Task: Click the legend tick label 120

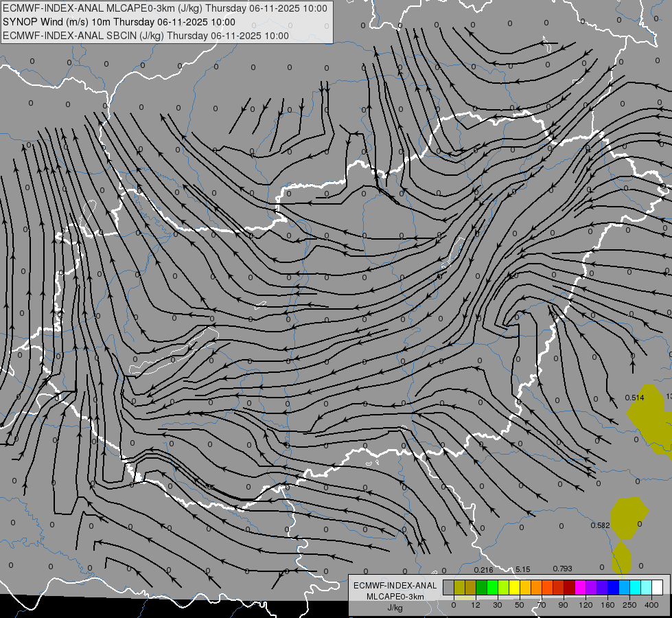Action: point(586,605)
